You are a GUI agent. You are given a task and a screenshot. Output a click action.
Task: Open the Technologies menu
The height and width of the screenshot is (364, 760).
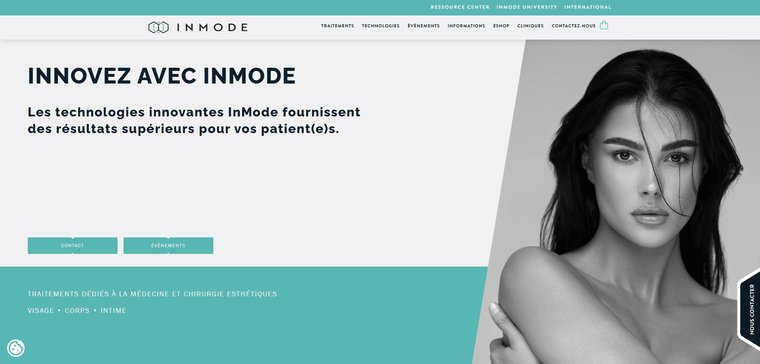click(380, 26)
